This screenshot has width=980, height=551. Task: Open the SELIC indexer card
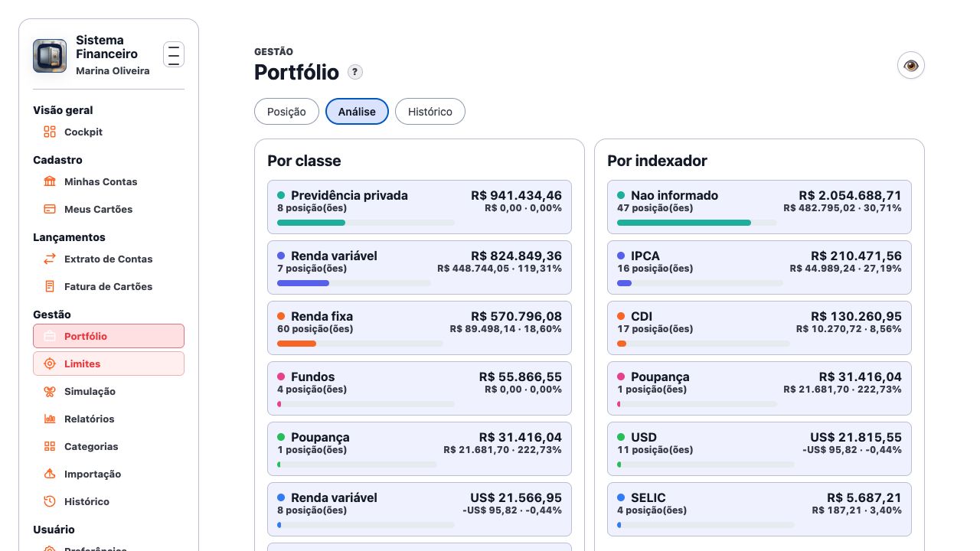pos(759,509)
